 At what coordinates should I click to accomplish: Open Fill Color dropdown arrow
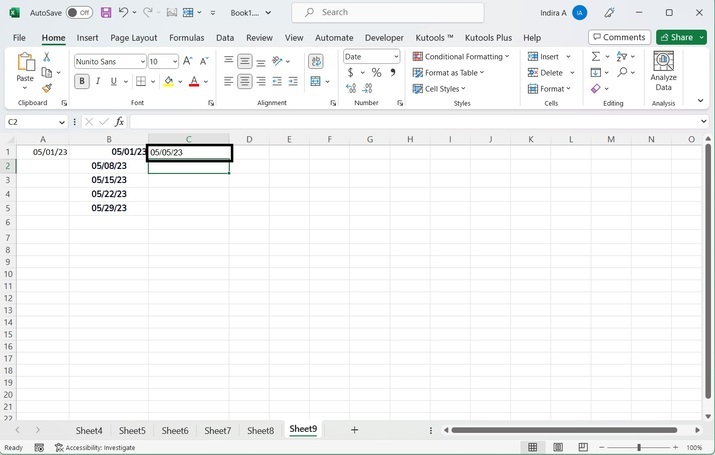point(181,82)
